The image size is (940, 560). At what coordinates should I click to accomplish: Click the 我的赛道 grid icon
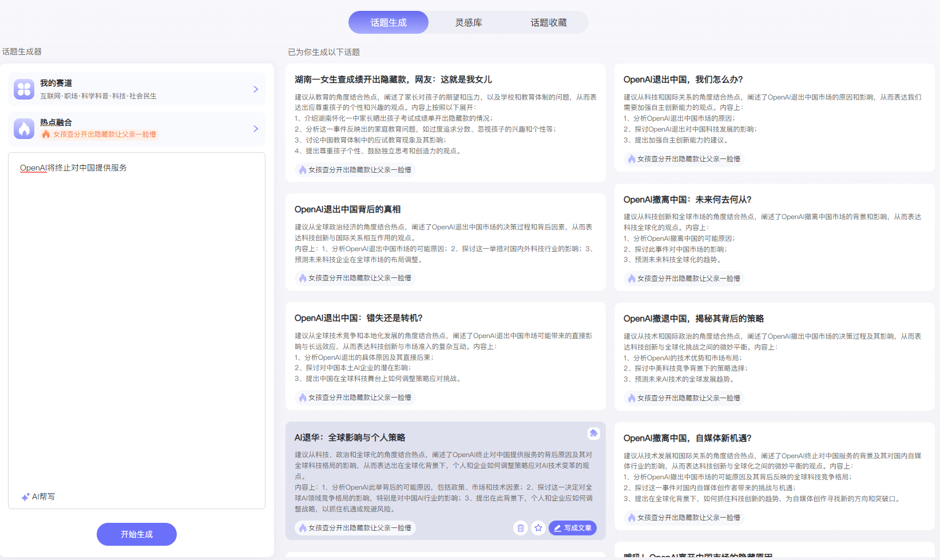click(24, 89)
